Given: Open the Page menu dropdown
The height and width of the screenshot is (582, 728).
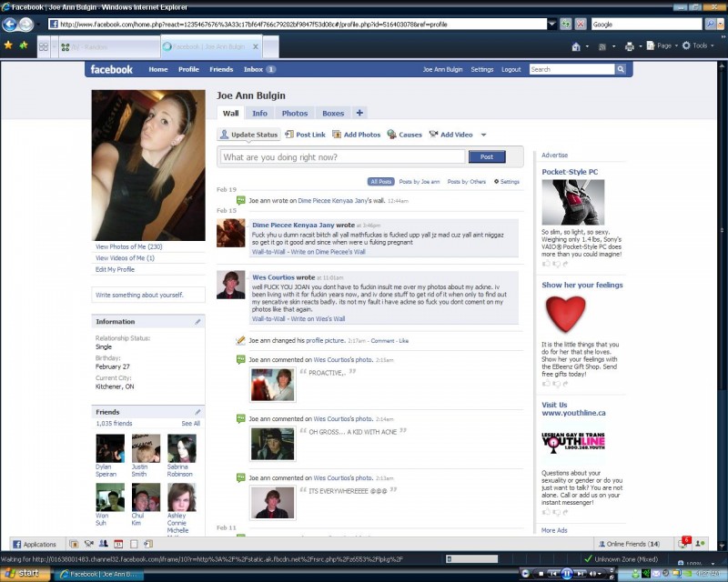Looking at the screenshot, I should point(662,45).
